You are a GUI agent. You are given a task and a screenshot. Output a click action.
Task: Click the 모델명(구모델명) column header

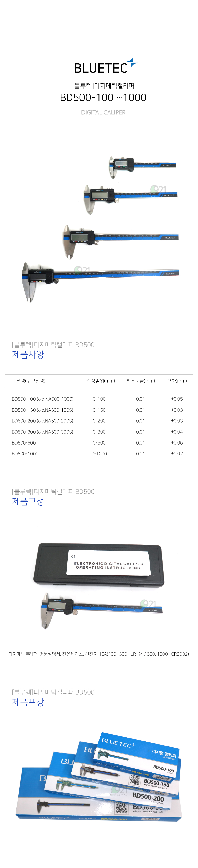click(29, 381)
